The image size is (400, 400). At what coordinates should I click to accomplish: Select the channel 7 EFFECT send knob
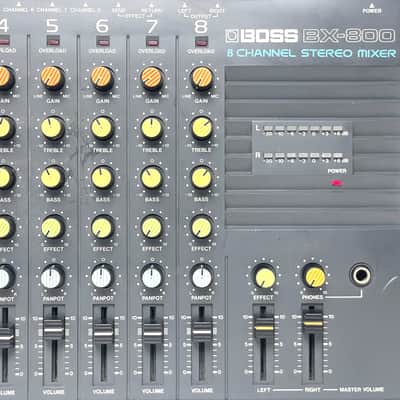(x=152, y=227)
